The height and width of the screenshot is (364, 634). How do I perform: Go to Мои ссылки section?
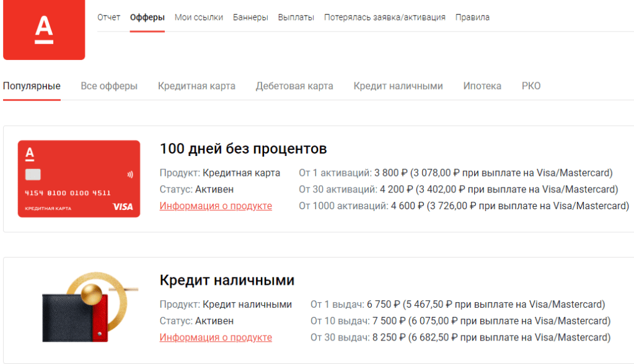pyautogui.click(x=198, y=17)
